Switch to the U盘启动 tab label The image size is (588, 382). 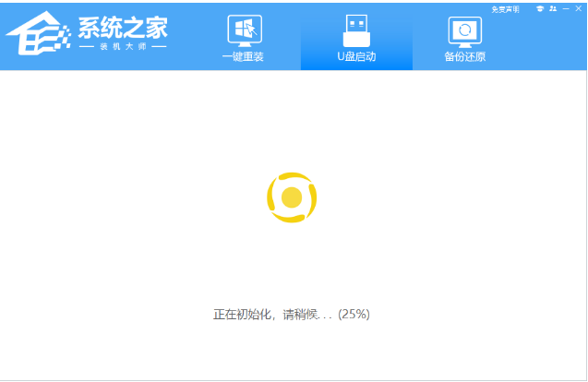(355, 57)
